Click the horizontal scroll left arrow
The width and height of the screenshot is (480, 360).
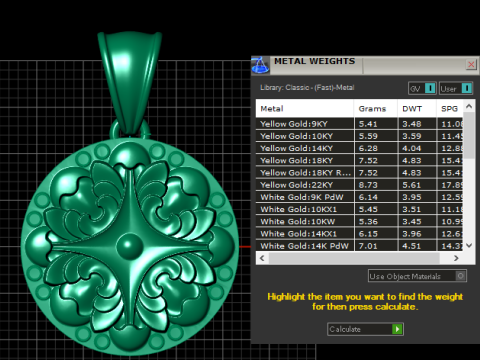pos(262,258)
